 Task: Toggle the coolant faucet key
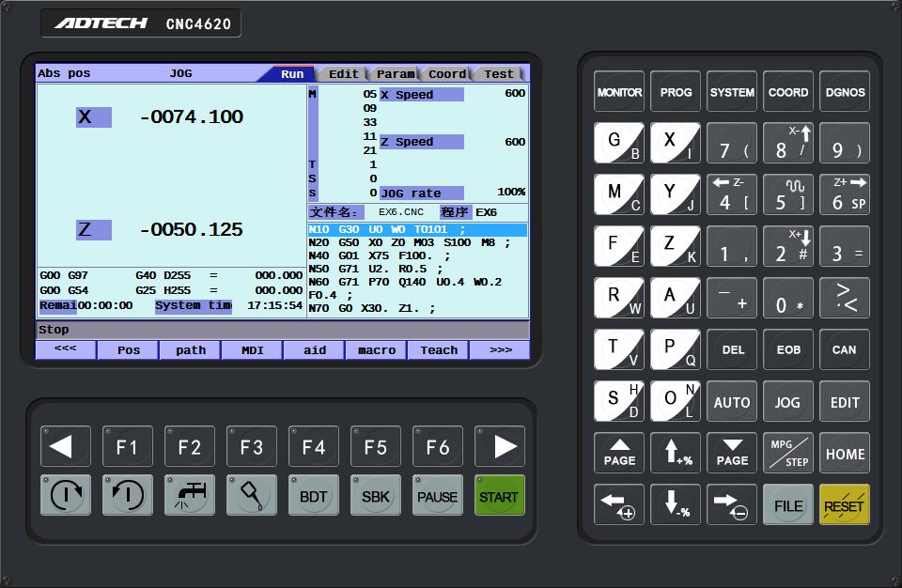point(190,495)
